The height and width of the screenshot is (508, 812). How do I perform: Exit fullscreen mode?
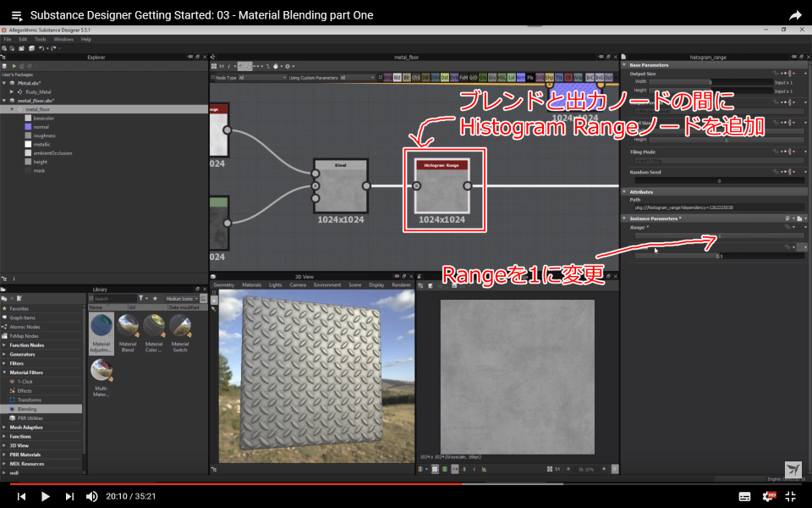(791, 497)
